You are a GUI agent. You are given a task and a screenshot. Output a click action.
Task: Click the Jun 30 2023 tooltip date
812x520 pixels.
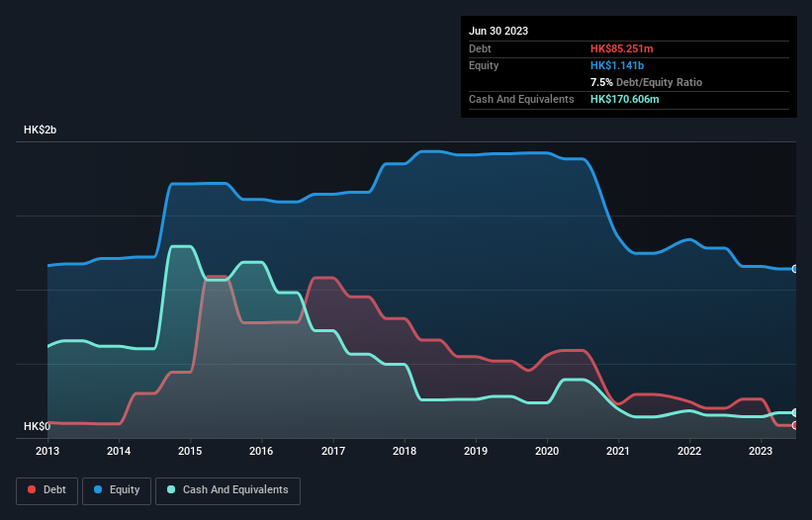498,31
